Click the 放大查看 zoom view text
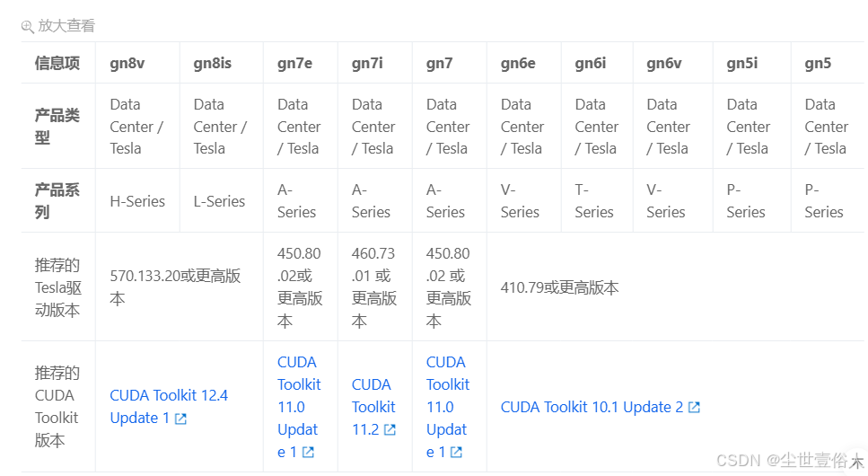868x476 pixels. (x=66, y=26)
